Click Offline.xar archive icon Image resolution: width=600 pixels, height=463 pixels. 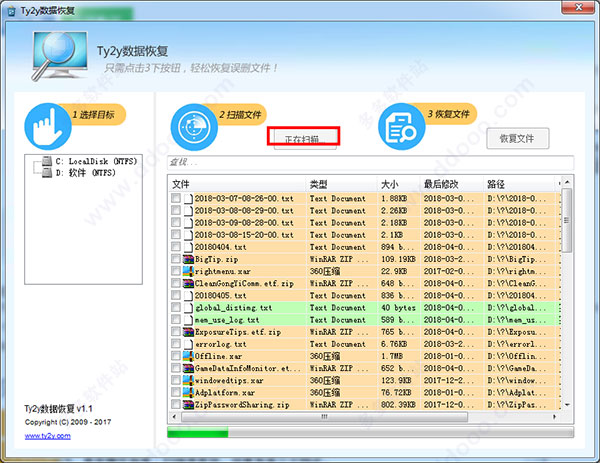click(188, 356)
